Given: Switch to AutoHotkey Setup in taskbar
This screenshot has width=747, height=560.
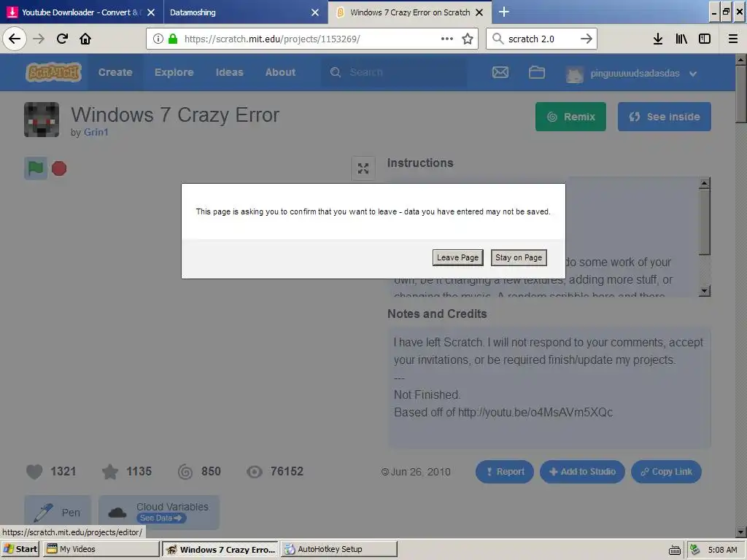Looking at the screenshot, I should click(338, 549).
